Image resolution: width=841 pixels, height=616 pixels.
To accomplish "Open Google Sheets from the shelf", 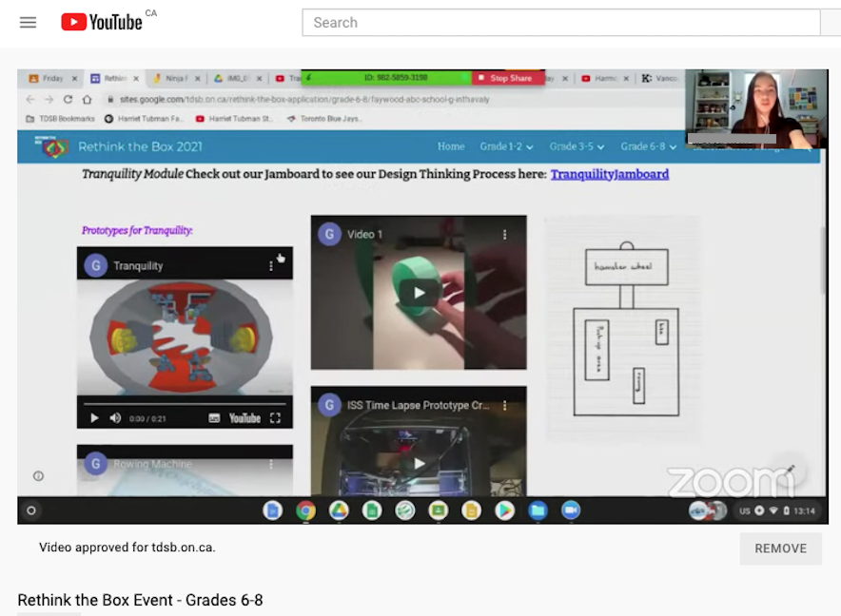I will [x=372, y=510].
